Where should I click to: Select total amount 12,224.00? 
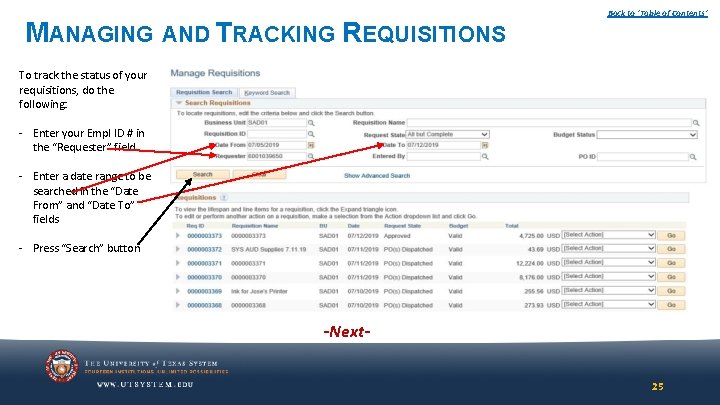click(529, 264)
